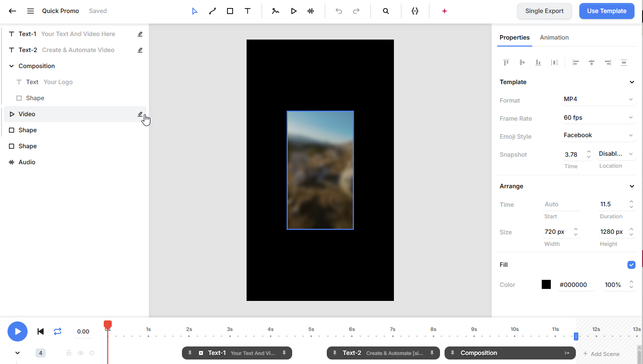Switch to the Properties tab
This screenshot has height=364, width=643.
(x=515, y=38)
